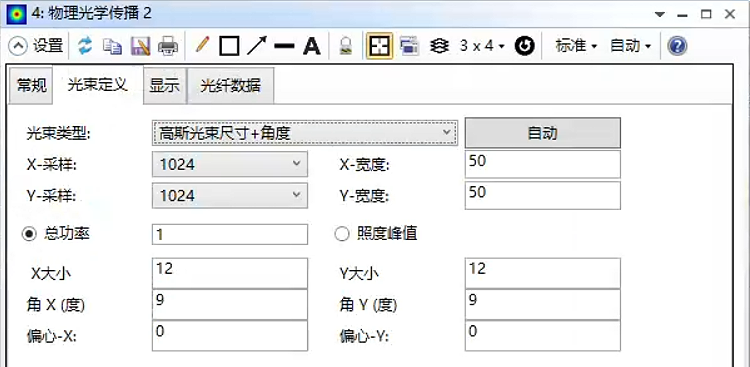The image size is (750, 367).
Task: Click the window app icon in title bar
Action: point(16,13)
